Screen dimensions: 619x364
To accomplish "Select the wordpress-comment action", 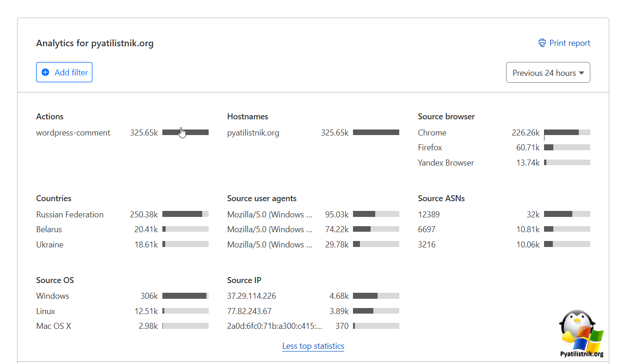I will (73, 133).
